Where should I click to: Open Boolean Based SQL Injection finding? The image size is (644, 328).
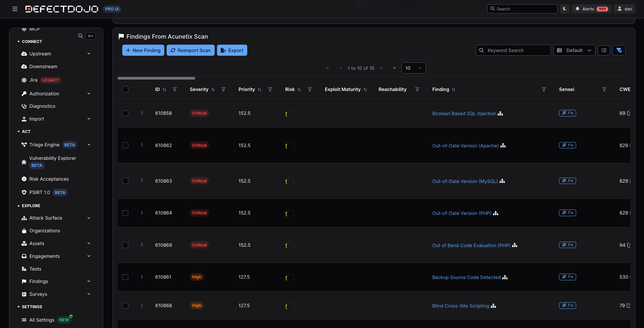point(464,113)
